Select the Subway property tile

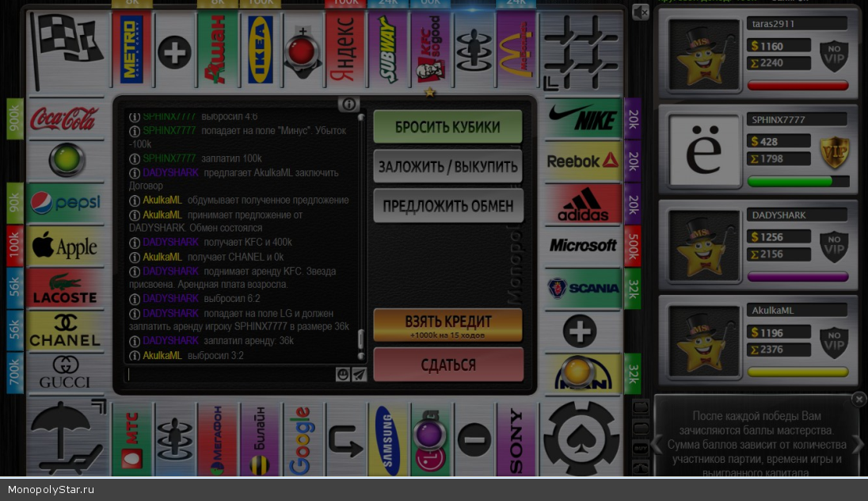pyautogui.click(x=388, y=50)
